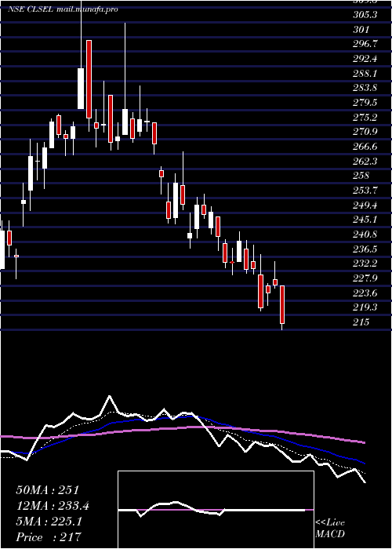Click the 240.8 price axis label
The width and height of the screenshot is (392, 549).
[366, 235]
